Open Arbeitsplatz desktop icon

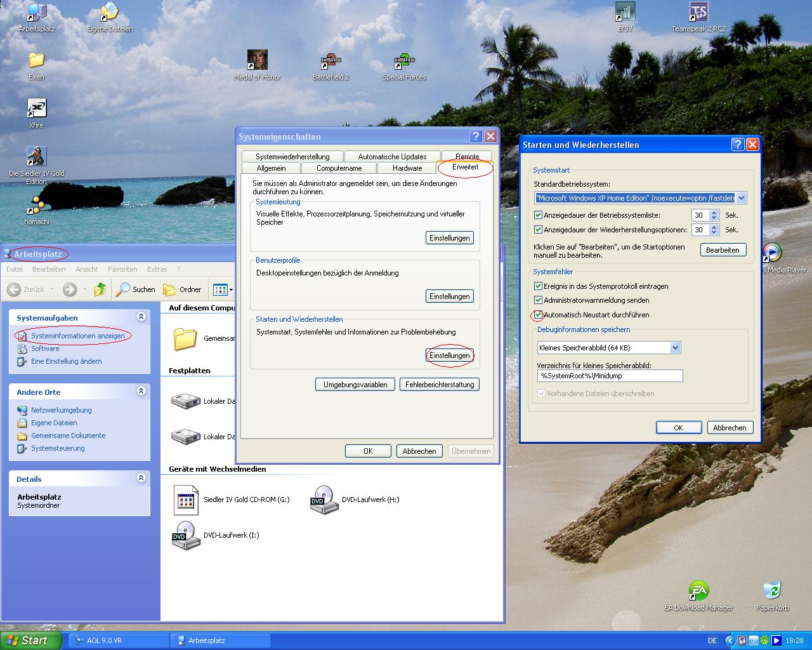pyautogui.click(x=36, y=18)
